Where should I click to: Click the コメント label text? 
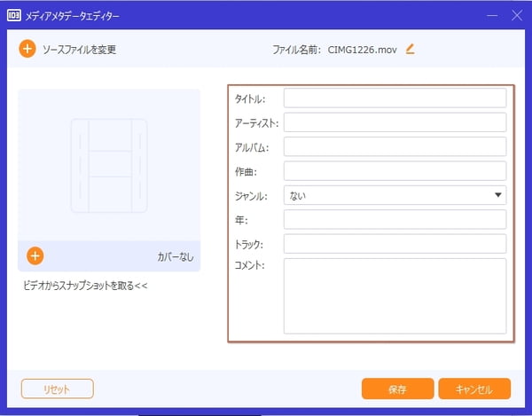[249, 265]
